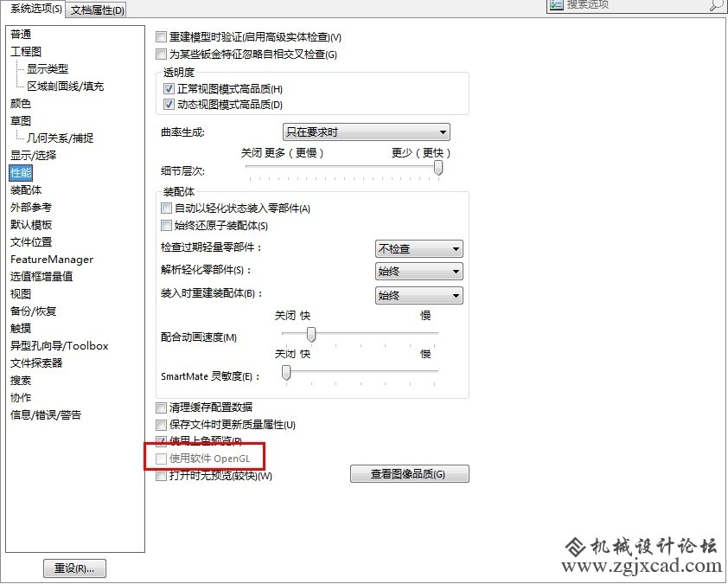
Task: Select 显示类型 under 工程图
Action: pyautogui.click(x=47, y=68)
